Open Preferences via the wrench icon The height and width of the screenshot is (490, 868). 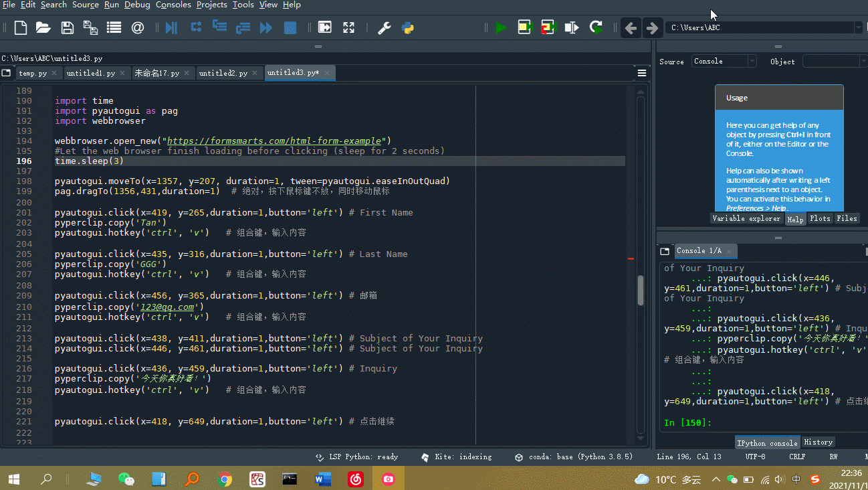click(384, 27)
